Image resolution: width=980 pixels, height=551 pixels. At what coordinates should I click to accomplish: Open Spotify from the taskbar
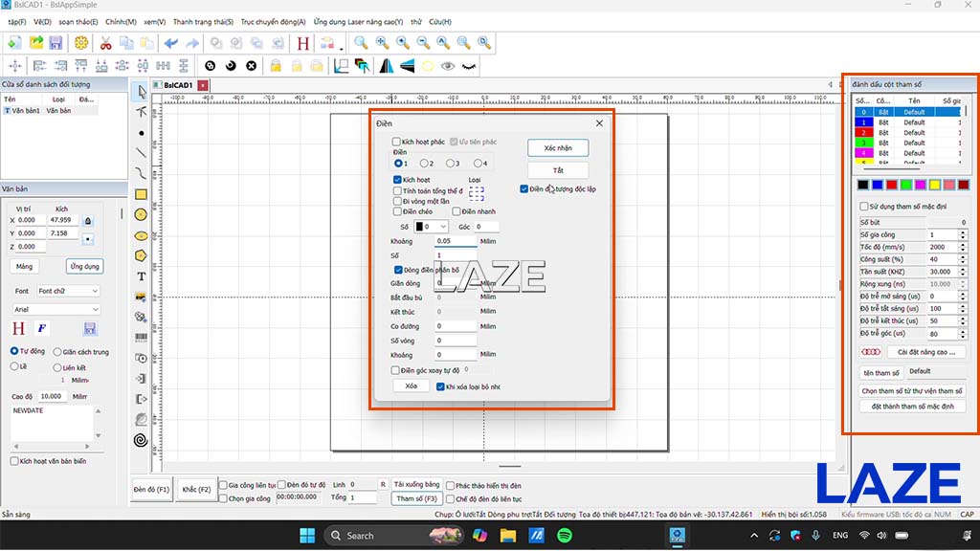pos(565,536)
